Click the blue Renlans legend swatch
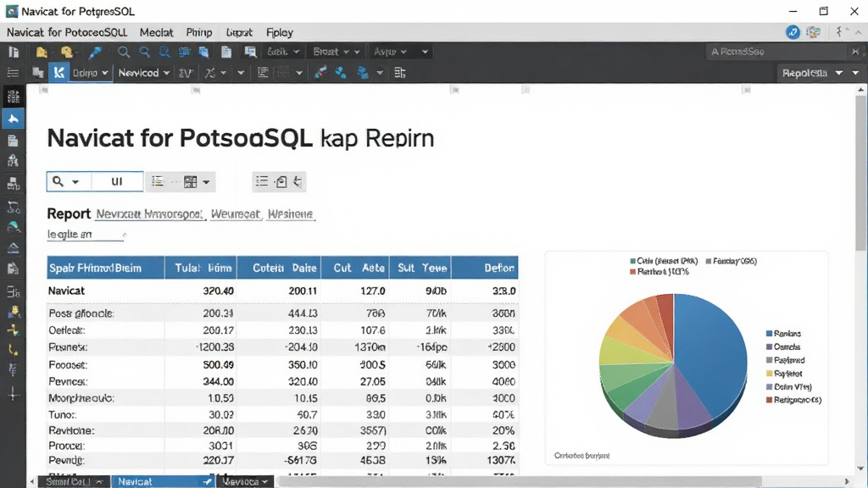868x488 pixels. click(769, 334)
